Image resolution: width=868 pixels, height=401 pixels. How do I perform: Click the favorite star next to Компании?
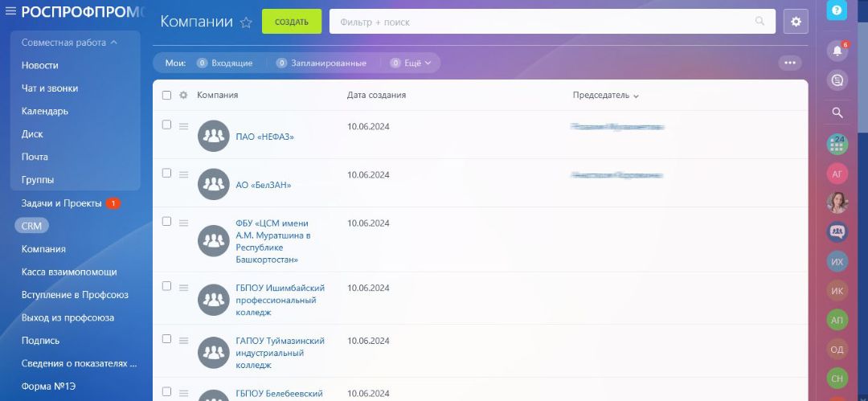(x=246, y=23)
